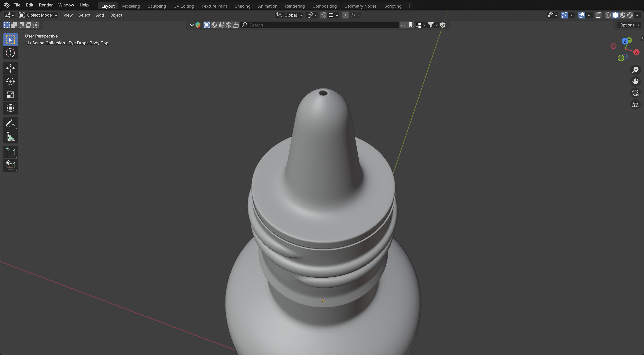Toggle snapping magnet button

coord(323,15)
